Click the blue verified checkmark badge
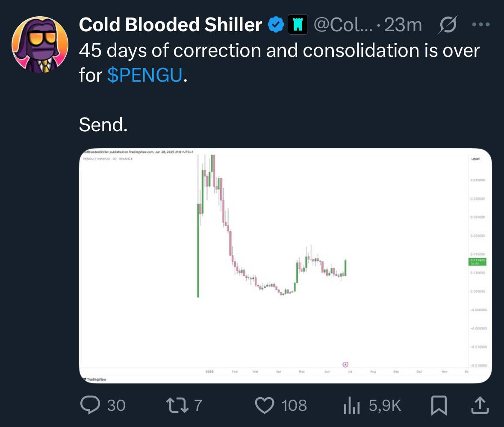 pyautogui.click(x=276, y=24)
